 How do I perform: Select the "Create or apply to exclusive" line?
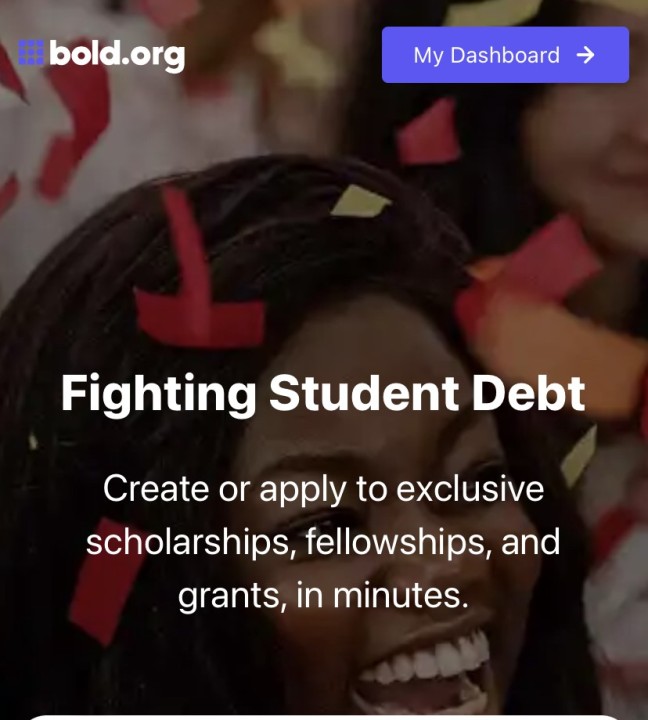click(323, 489)
